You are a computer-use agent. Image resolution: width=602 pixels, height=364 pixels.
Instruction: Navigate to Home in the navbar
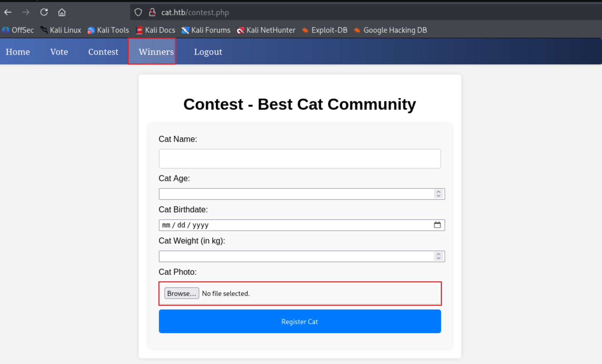pyautogui.click(x=18, y=52)
